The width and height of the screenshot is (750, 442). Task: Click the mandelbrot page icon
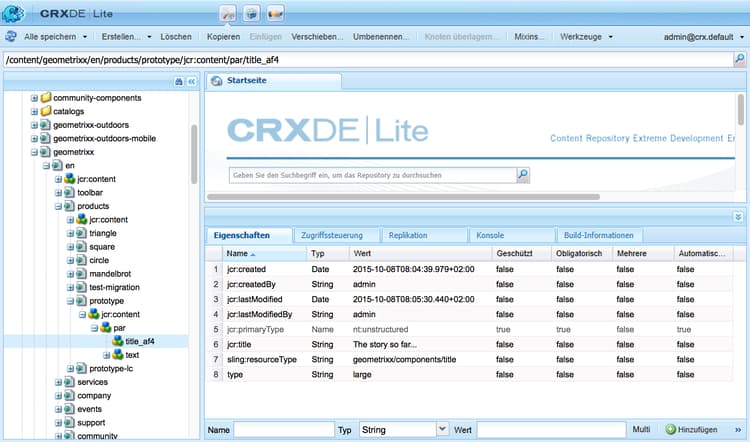pos(81,274)
